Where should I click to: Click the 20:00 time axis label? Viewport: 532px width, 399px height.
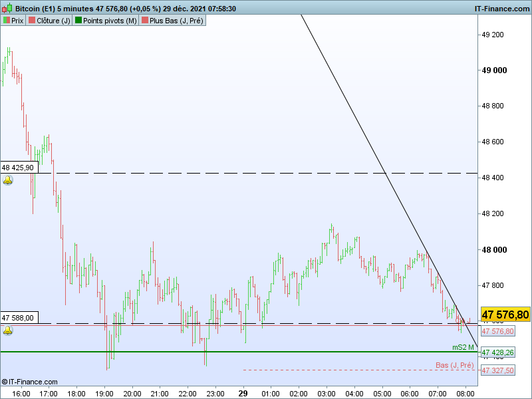click(132, 394)
